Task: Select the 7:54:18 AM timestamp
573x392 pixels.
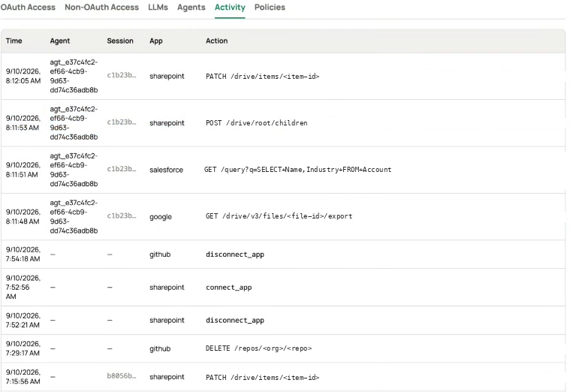Action: [23, 255]
